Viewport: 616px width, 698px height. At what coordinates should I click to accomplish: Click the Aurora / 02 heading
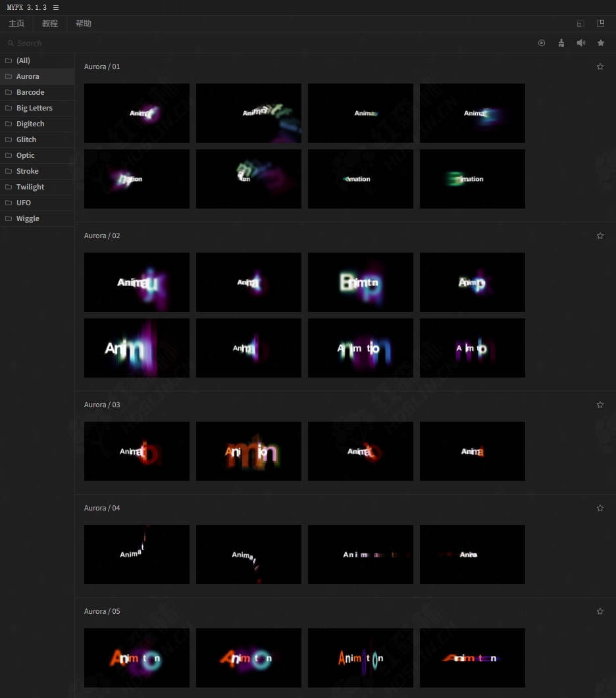pyautogui.click(x=102, y=236)
